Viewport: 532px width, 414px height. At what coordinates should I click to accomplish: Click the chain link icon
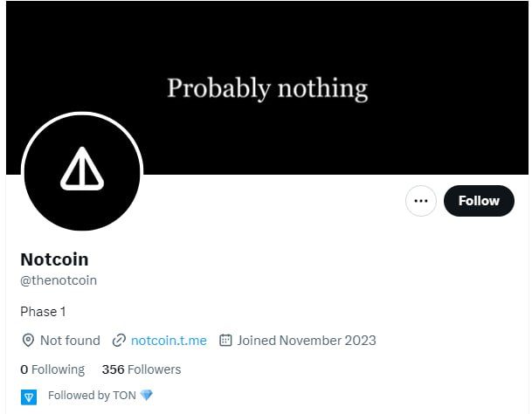(118, 340)
